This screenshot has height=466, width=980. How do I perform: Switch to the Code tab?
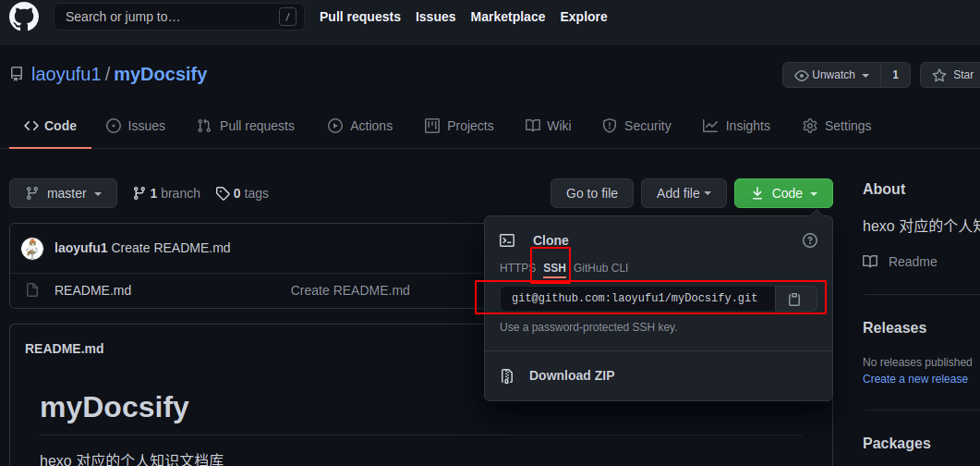(x=50, y=126)
